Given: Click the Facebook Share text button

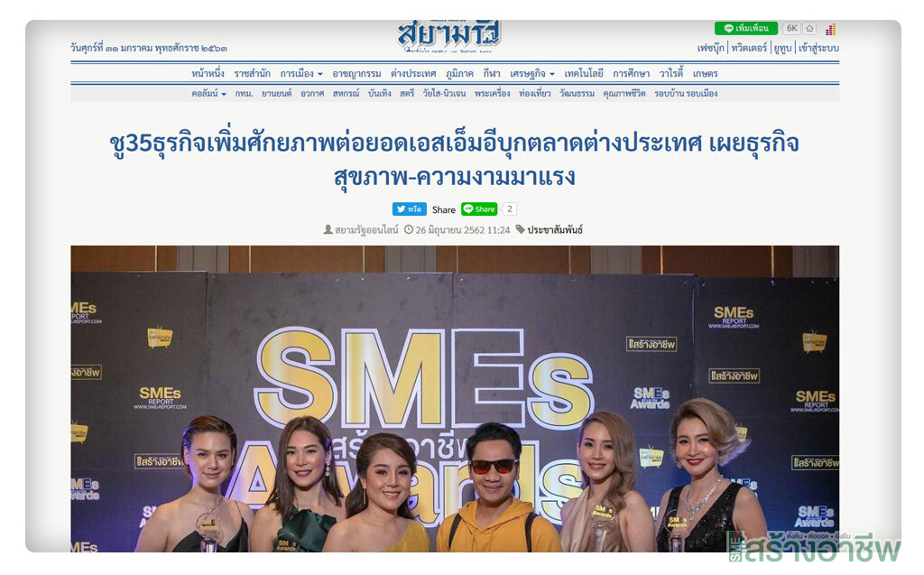Looking at the screenshot, I should [443, 209].
